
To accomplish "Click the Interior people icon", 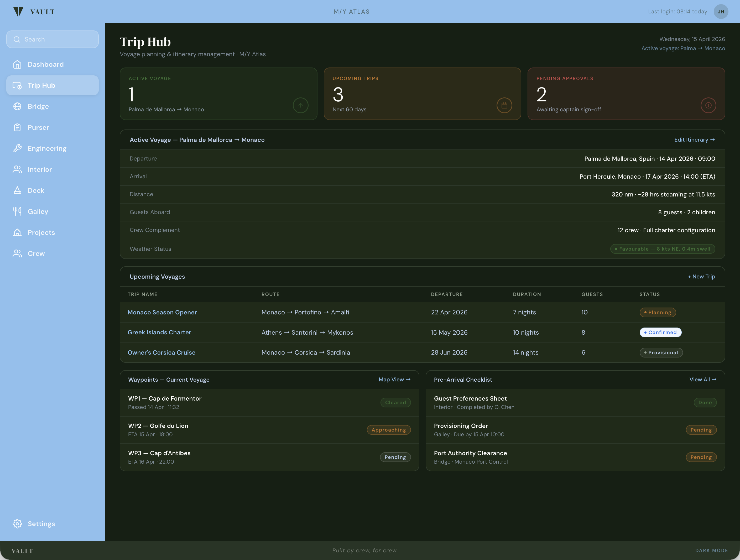I will [x=17, y=170].
